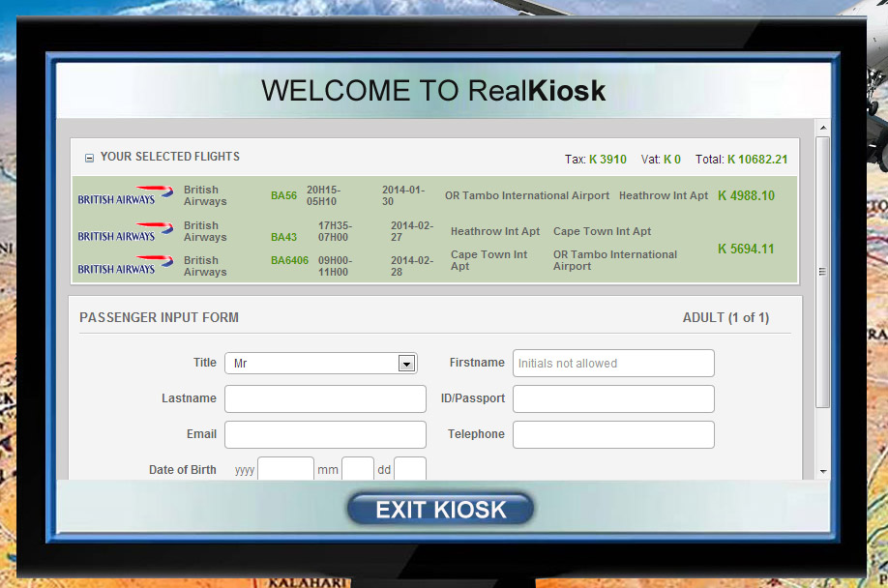888x588 pixels.
Task: Click the time 17H35-07H00
Action: pos(335,231)
